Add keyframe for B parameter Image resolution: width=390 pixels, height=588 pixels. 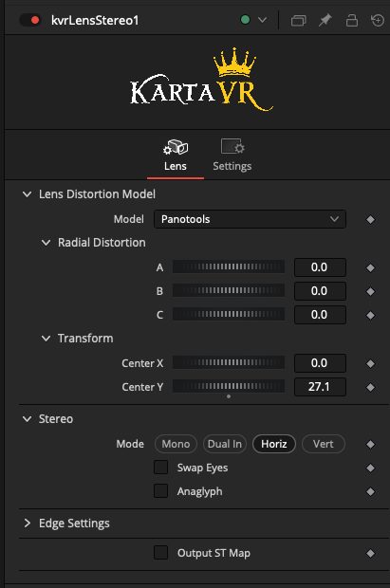tap(370, 291)
